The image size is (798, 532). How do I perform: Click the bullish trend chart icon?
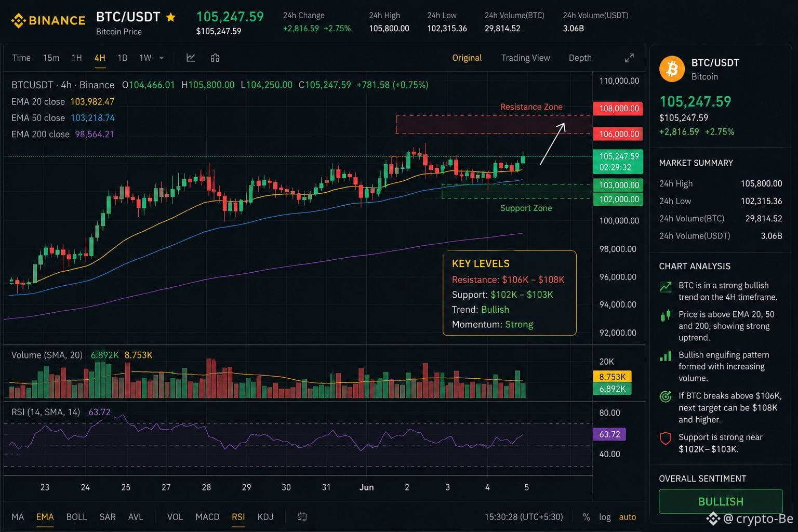pyautogui.click(x=666, y=286)
